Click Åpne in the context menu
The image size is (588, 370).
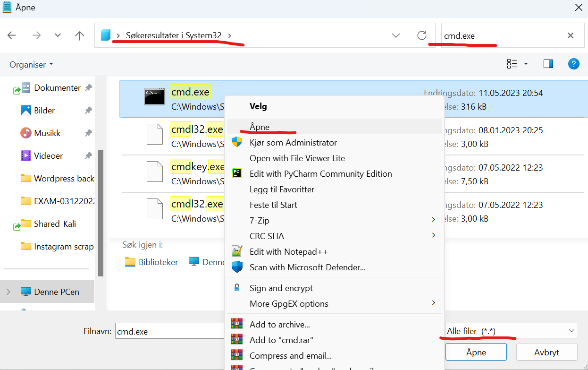coord(260,127)
